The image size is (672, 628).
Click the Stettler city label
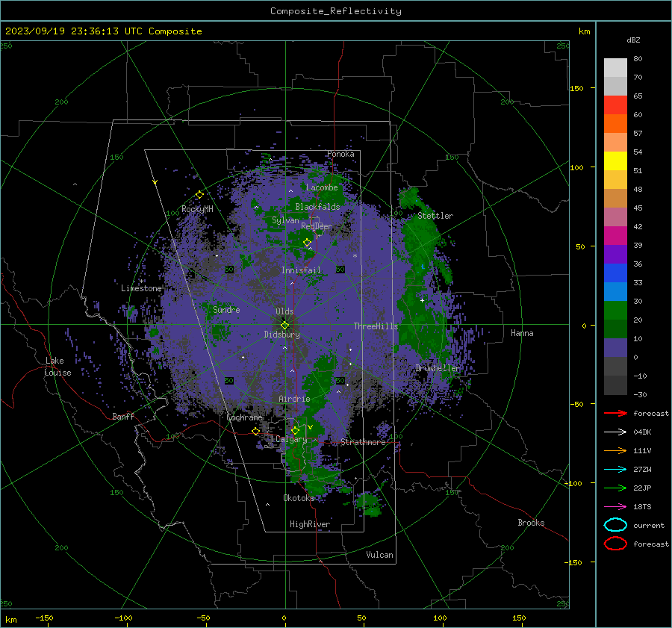pyautogui.click(x=435, y=216)
